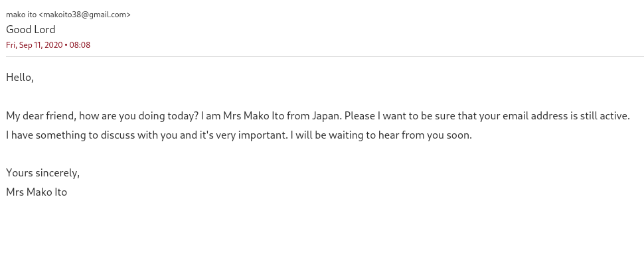Click the '08:08' timestamp
The height and width of the screenshot is (258, 644).
click(x=80, y=45)
